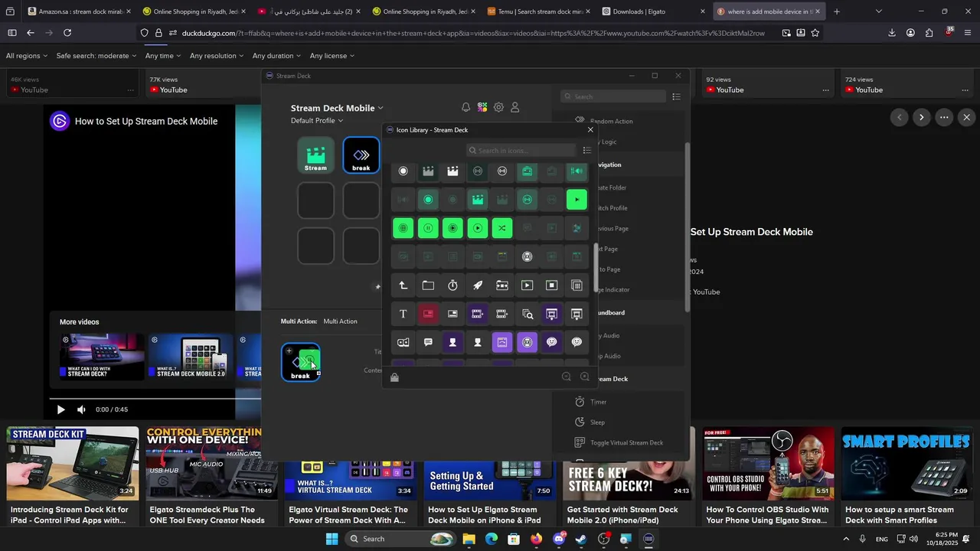Pick the white smiley face icon
This screenshot has width=980, height=551.
coord(577,342)
